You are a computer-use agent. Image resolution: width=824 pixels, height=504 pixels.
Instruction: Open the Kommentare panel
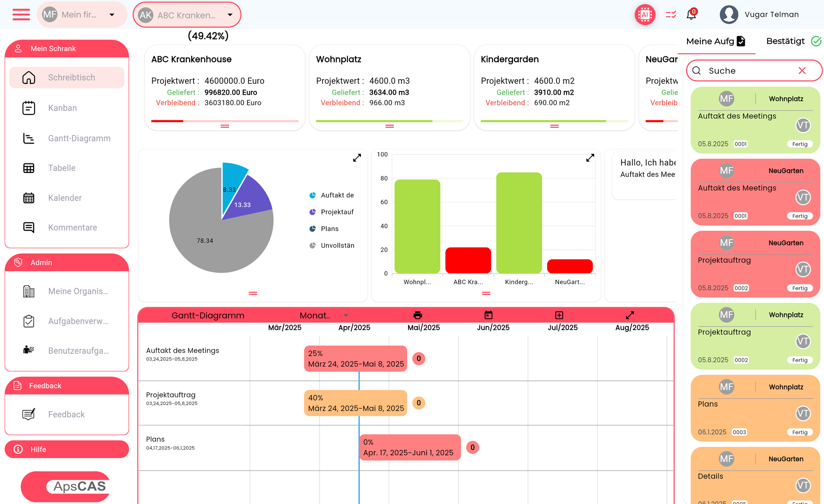click(72, 227)
